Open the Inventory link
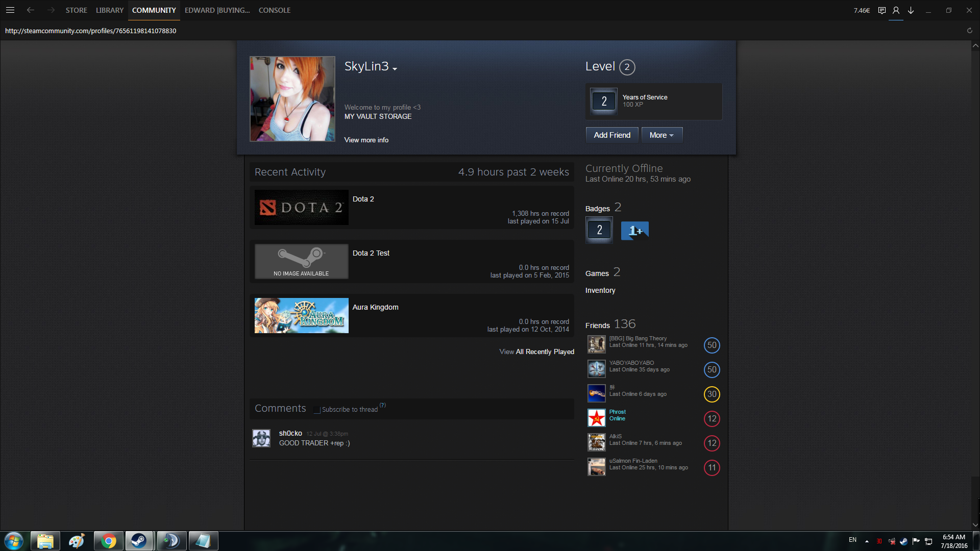980x551 pixels. click(600, 290)
